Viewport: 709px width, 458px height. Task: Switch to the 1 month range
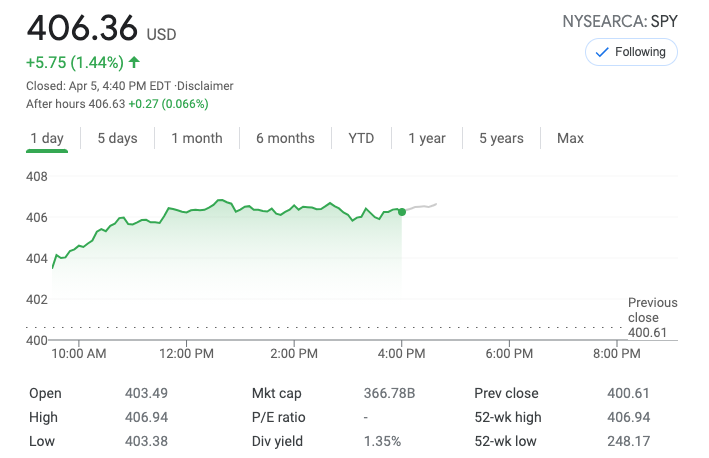[197, 138]
